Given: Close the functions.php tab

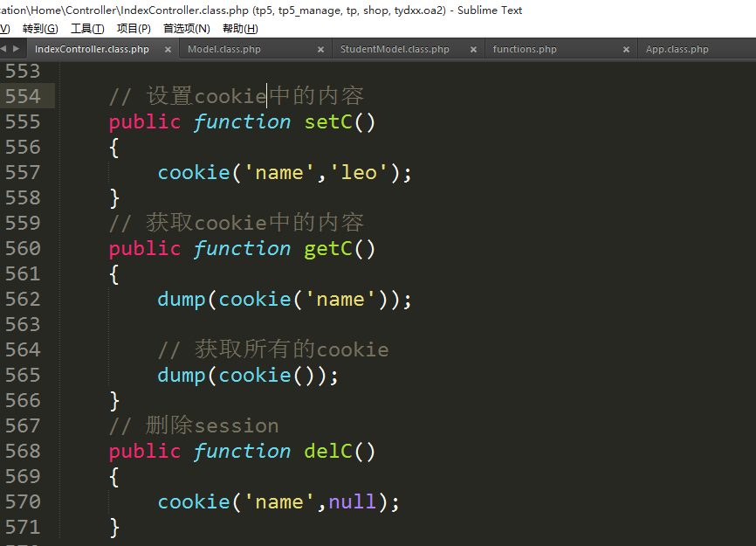Looking at the screenshot, I should (x=626, y=50).
